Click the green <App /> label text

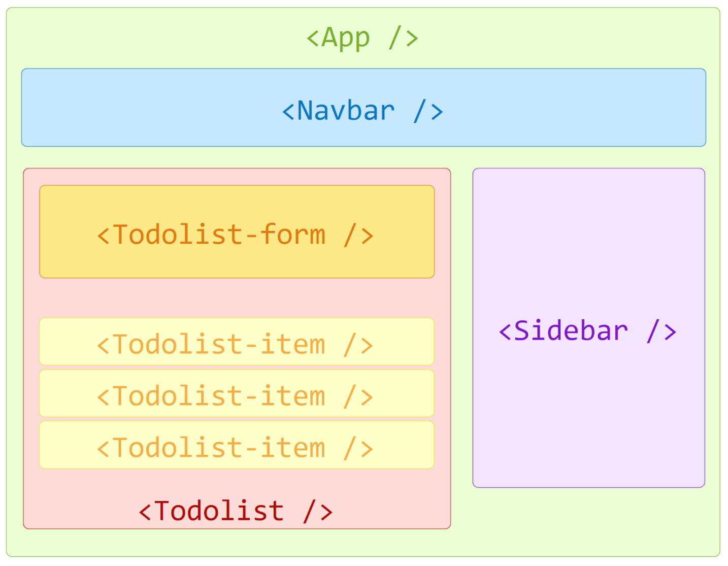tap(362, 38)
